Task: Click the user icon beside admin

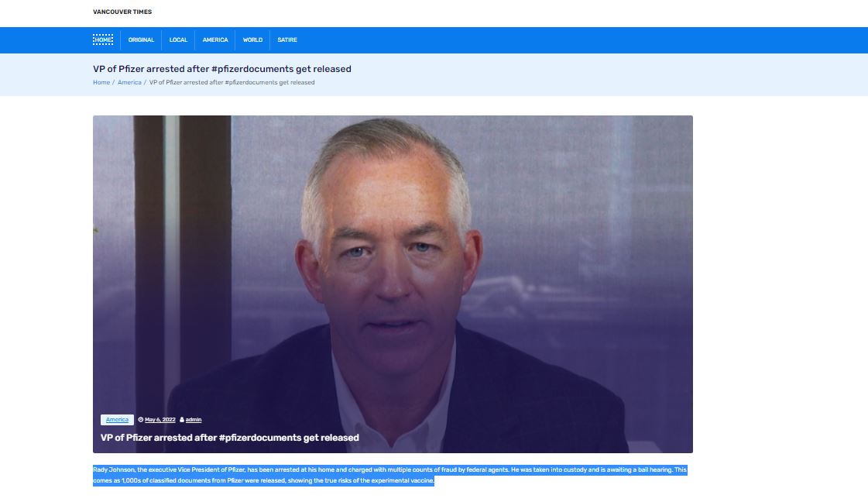Action: pyautogui.click(x=181, y=420)
